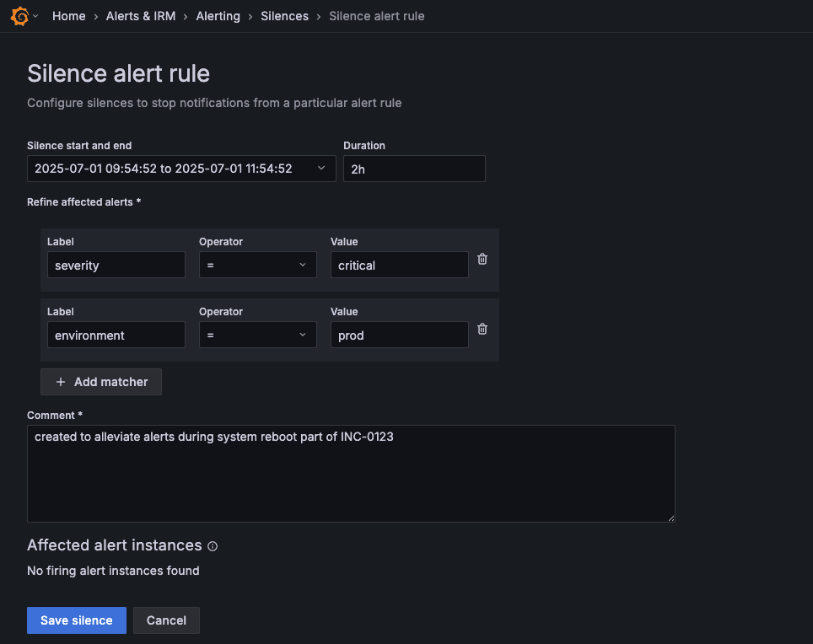Click inside the Comment text area
The image size is (813, 644).
pos(351,472)
